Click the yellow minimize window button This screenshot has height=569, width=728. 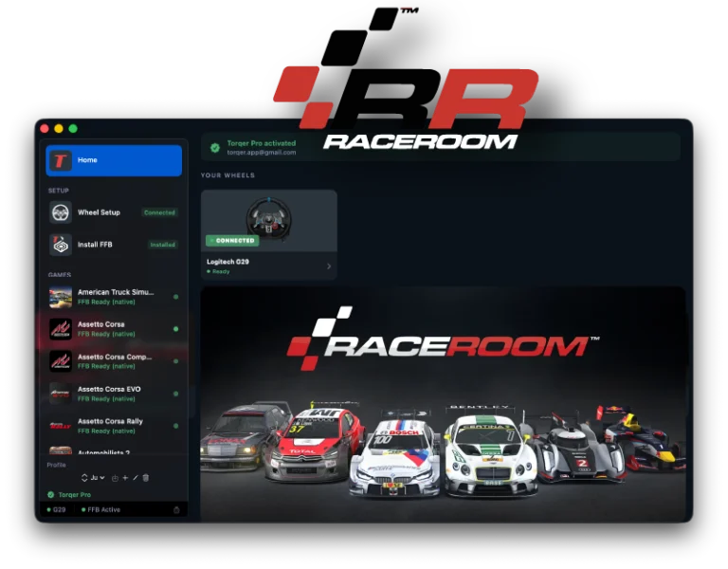tap(59, 129)
